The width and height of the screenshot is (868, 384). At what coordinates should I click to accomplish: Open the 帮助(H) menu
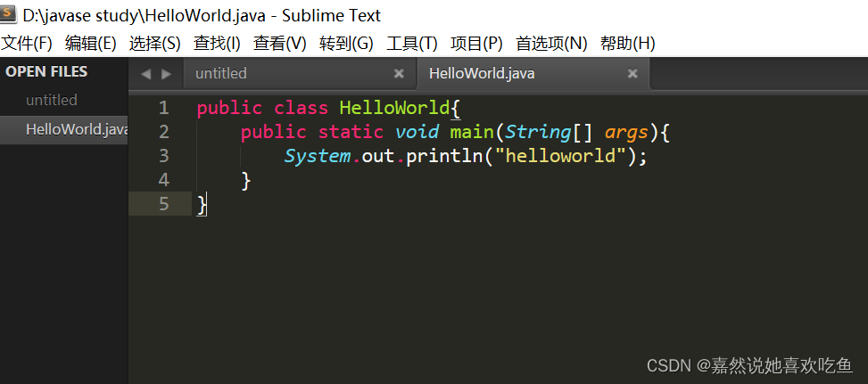point(628,44)
